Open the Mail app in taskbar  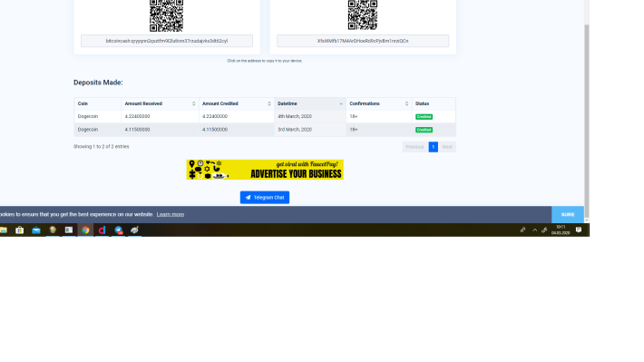36,230
